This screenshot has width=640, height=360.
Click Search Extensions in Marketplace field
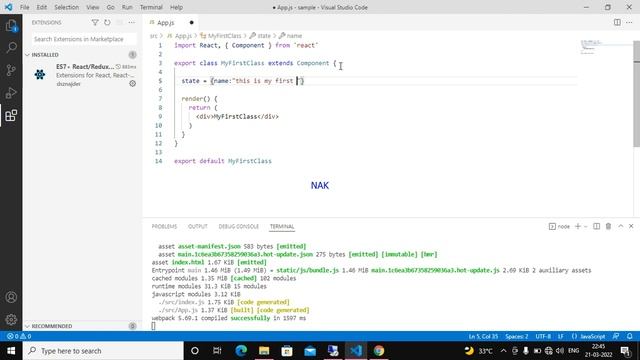pos(83,39)
